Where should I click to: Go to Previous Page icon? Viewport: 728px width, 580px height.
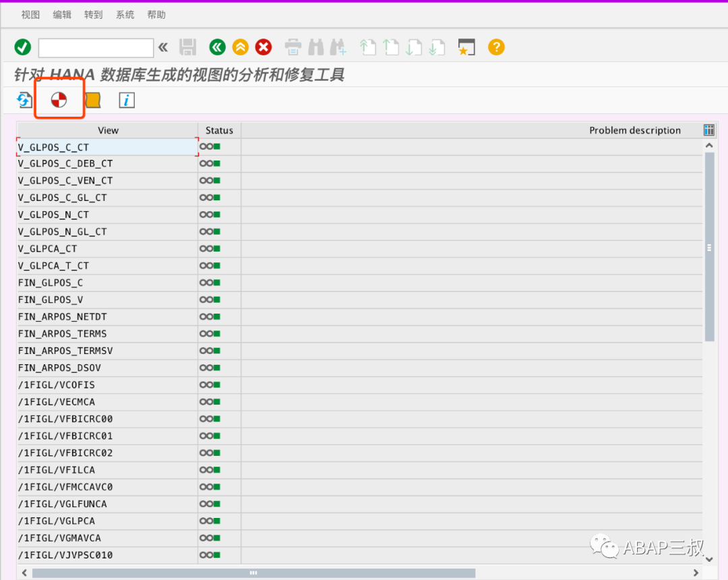[390, 47]
